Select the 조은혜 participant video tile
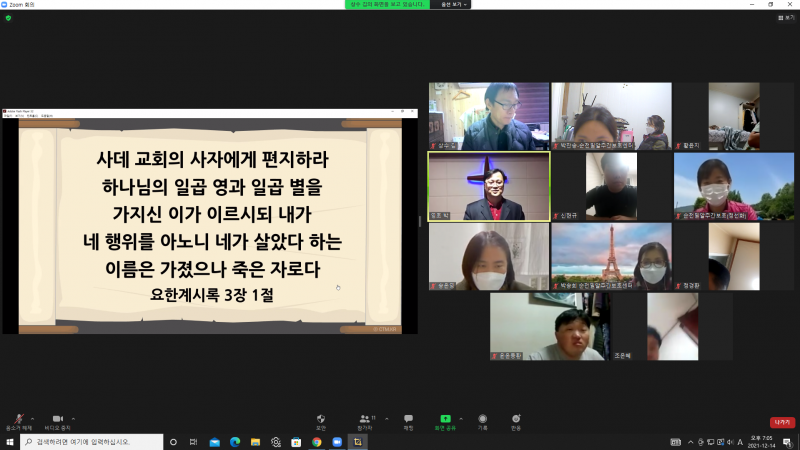Viewport: 800px width, 450px height. tap(672, 327)
